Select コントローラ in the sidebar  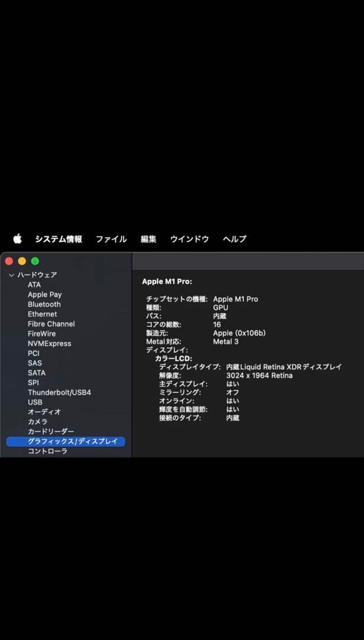pos(48,452)
